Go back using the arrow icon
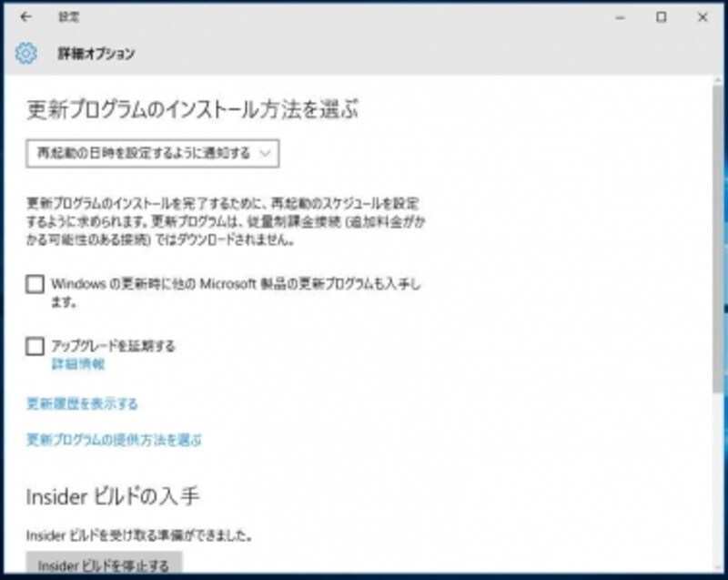This screenshot has height=580, width=728. click(x=26, y=17)
